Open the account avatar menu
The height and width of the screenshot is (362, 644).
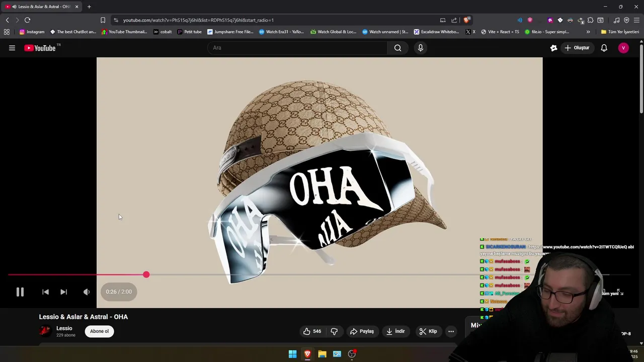623,48
